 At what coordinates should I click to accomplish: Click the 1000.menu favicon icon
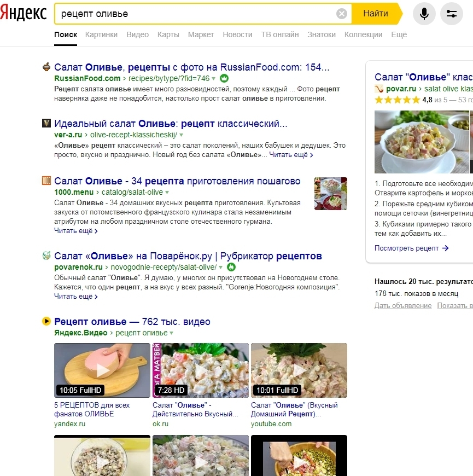[46, 181]
